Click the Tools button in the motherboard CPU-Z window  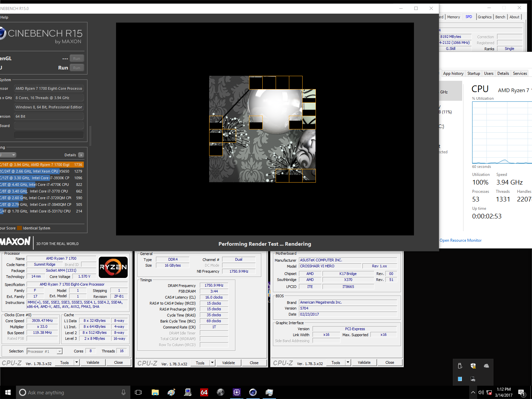point(336,362)
